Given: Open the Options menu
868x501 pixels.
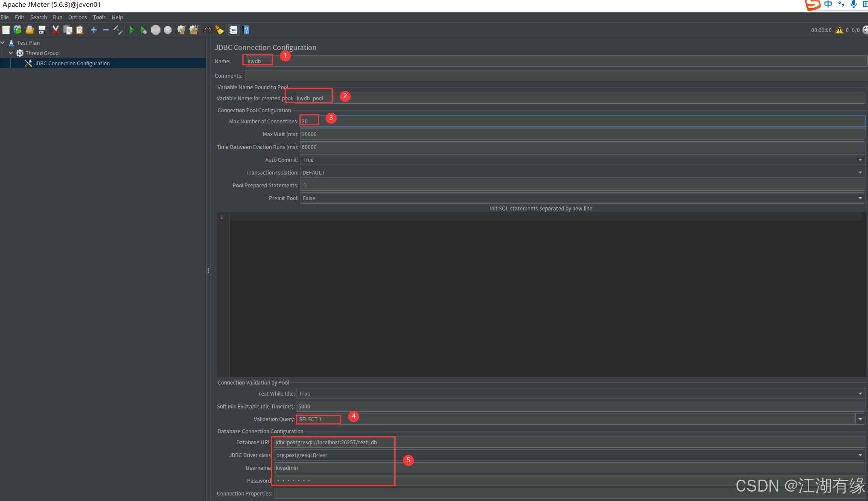Looking at the screenshot, I should pyautogui.click(x=77, y=17).
